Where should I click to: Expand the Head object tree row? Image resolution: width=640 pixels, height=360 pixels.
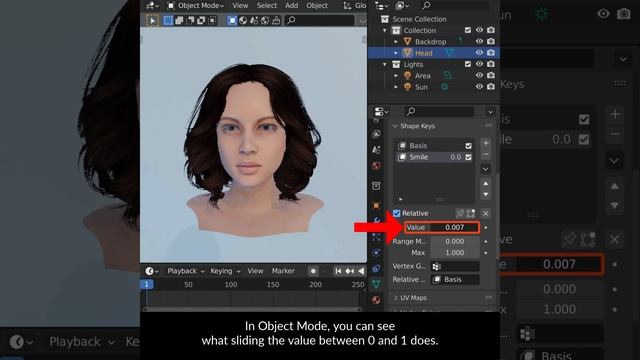[396, 53]
